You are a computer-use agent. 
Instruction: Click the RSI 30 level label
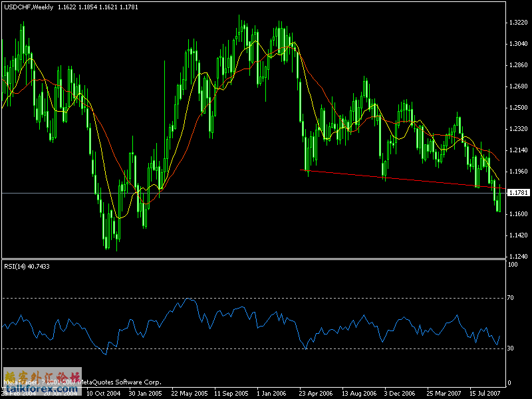(x=511, y=348)
